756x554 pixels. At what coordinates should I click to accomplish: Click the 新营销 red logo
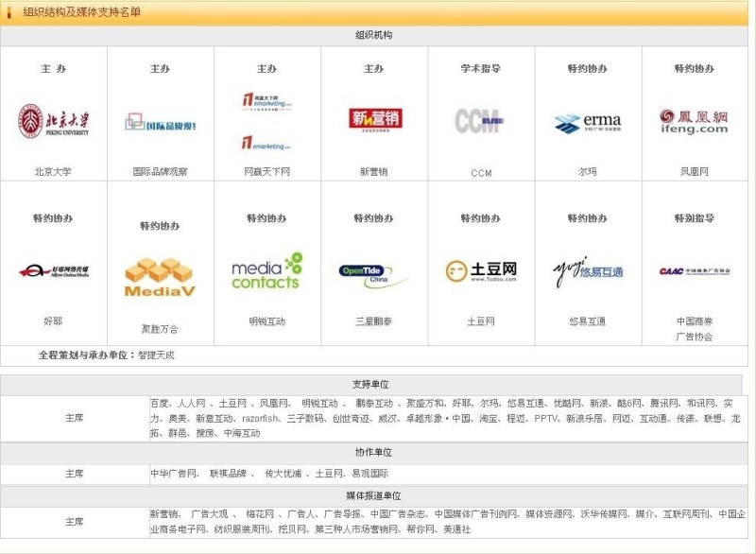(x=374, y=120)
